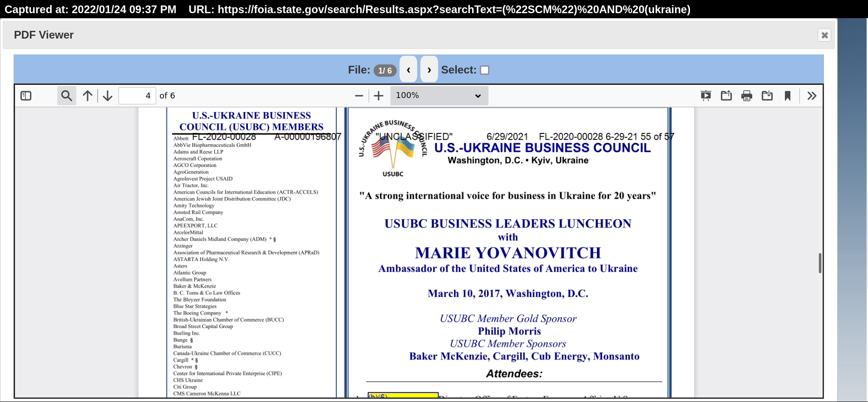Expand the secondary tools menu chevrons

pos(812,96)
